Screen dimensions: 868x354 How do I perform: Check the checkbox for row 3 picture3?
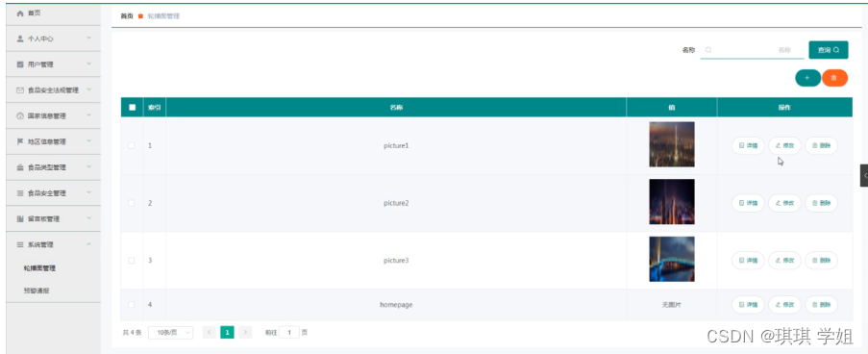132,261
